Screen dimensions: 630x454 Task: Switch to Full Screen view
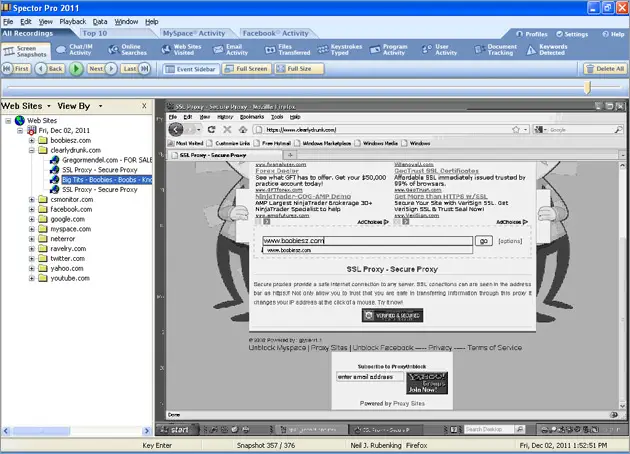click(x=246, y=69)
